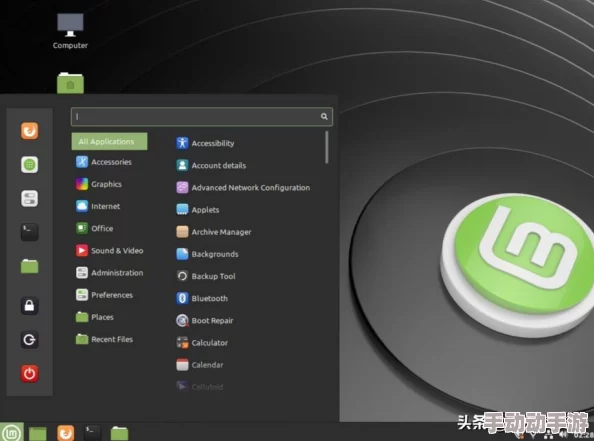
Task: Click the Linux Mint menu button on panel
Action: tap(12, 432)
